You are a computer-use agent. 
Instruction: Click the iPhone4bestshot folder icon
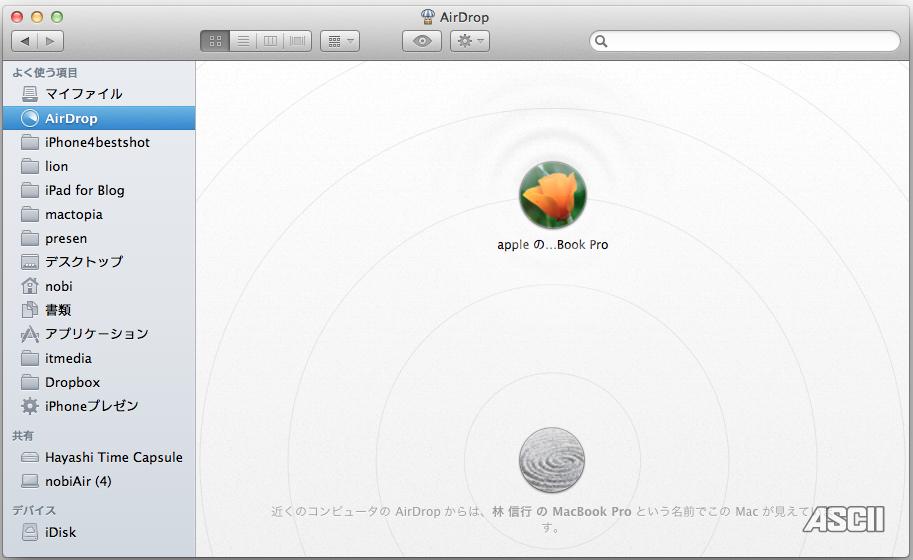click(30, 142)
